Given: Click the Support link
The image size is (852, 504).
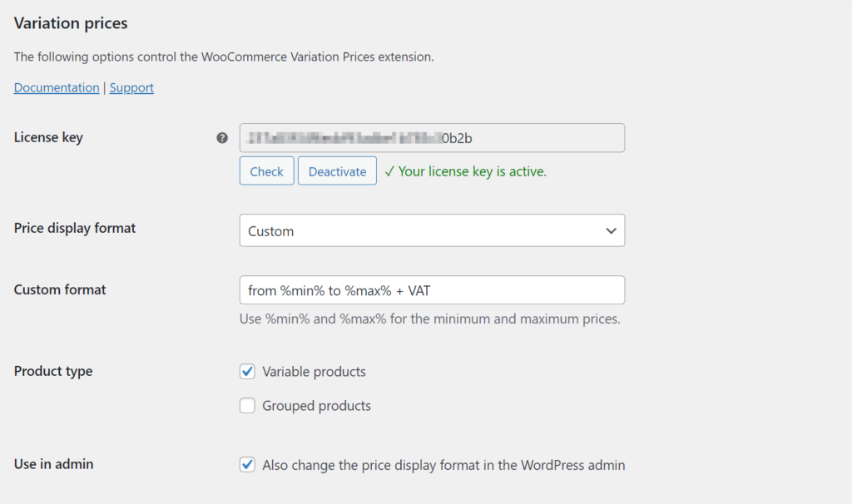Looking at the screenshot, I should [131, 86].
